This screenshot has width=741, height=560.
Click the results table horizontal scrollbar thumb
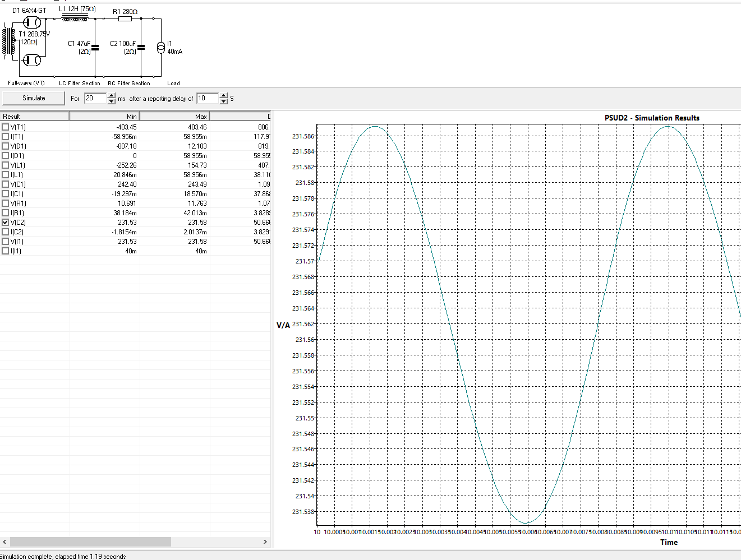(x=90, y=542)
